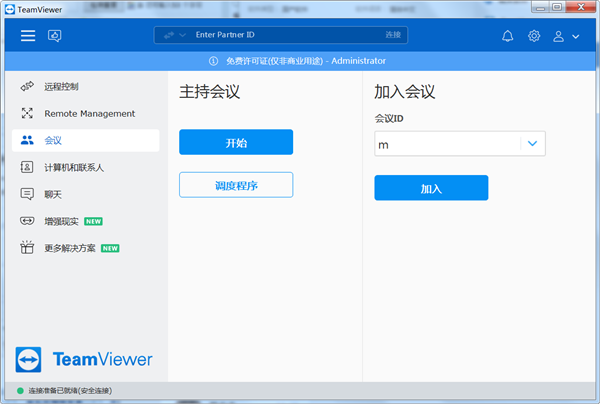Open settings gear

pos(534,36)
